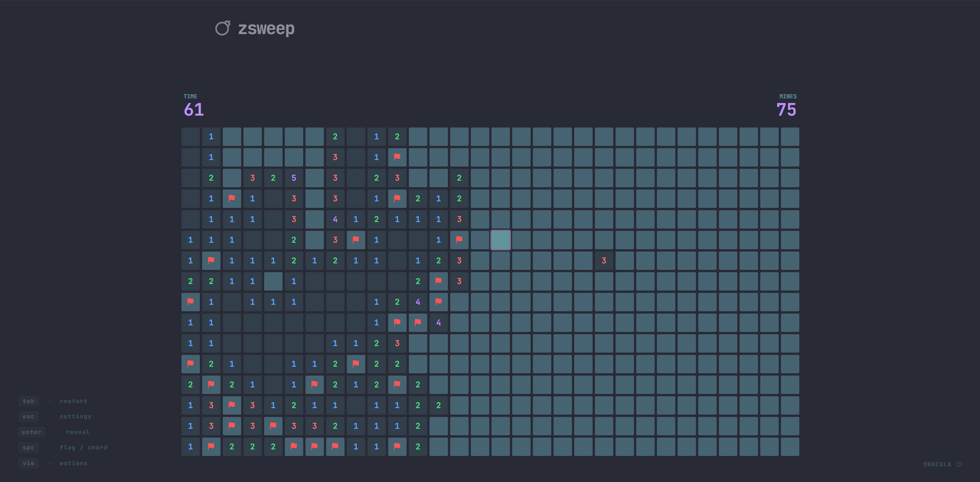The width and height of the screenshot is (980, 482).
Task: Click the leftmost flag in the bottom row
Action: pyautogui.click(x=211, y=446)
